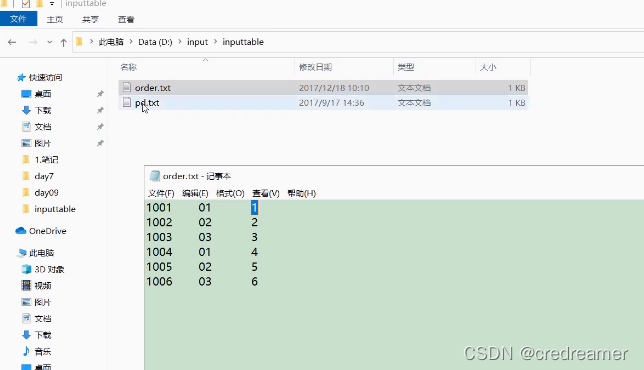Sort files by 修改日期 column header
Screen dimensions: 644x370
tap(315, 67)
